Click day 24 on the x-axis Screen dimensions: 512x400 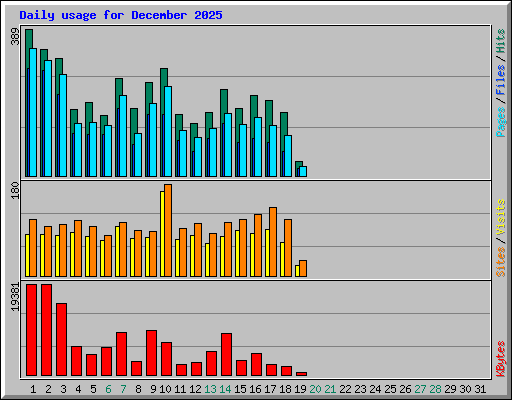pyautogui.click(x=375, y=389)
